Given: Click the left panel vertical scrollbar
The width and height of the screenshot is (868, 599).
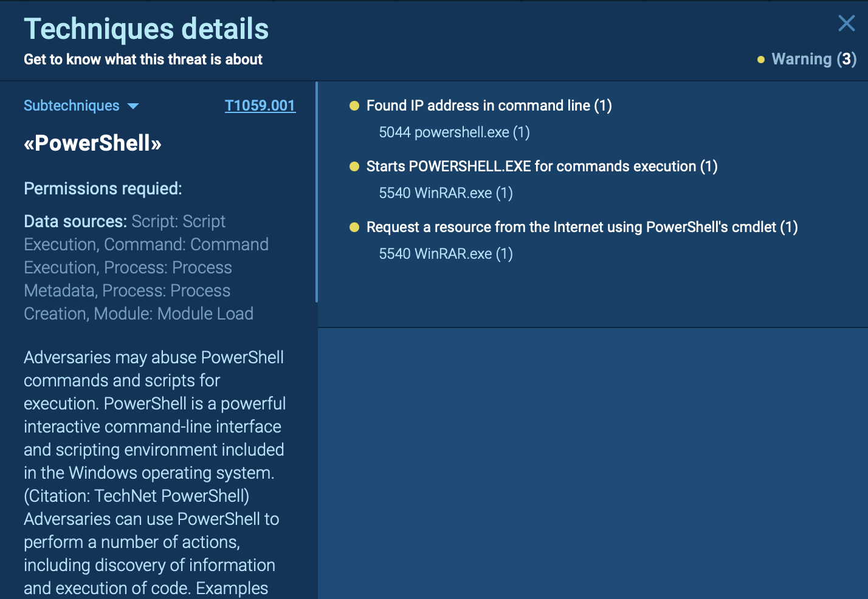Looking at the screenshot, I should (317, 193).
